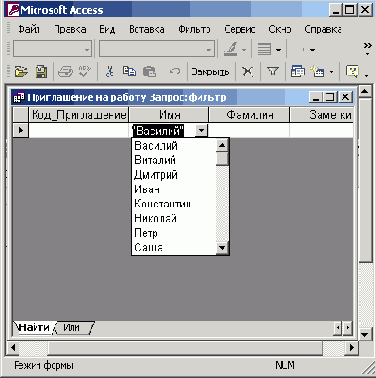The image size is (376, 378).
Task: Click the Фамилия filter field cell
Action: pos(249,130)
